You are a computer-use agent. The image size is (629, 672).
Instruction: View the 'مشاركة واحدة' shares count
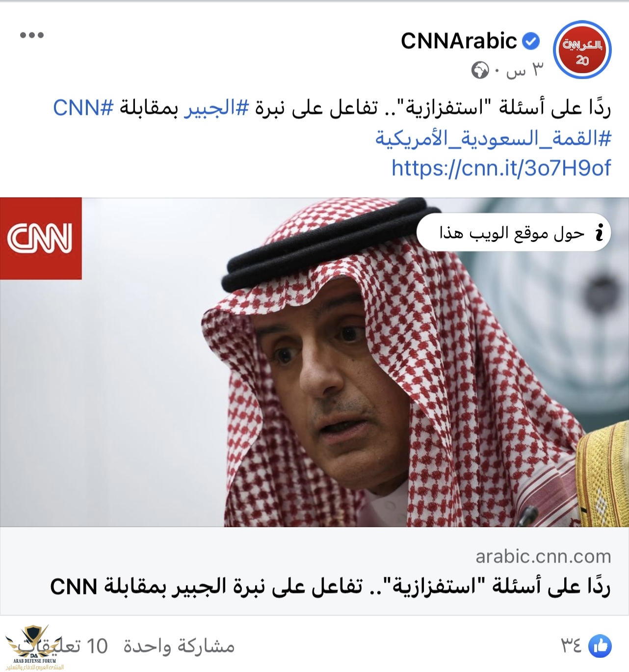(179, 646)
